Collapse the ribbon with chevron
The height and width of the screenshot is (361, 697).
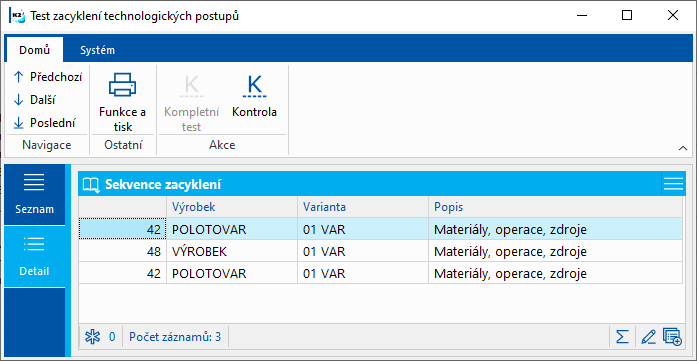pyautogui.click(x=683, y=148)
